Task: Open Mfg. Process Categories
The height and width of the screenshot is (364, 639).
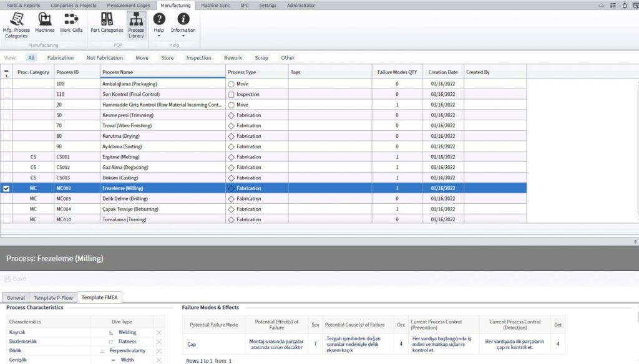Action: point(16,24)
